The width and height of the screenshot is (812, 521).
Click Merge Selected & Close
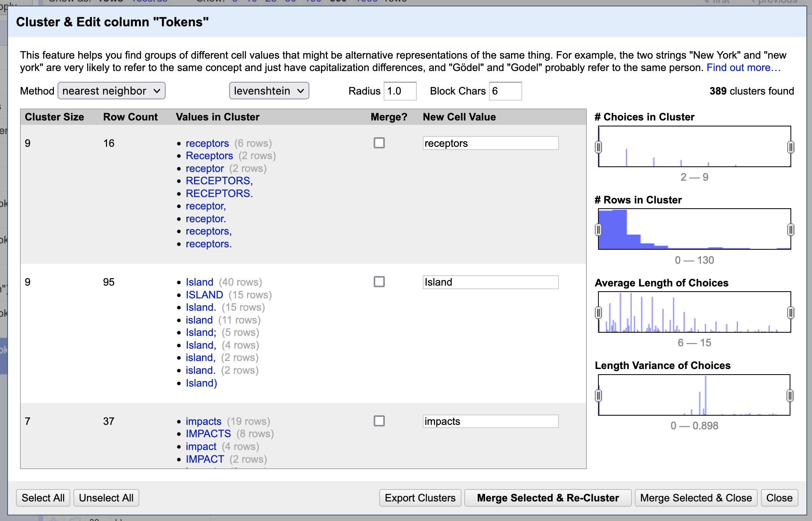696,498
